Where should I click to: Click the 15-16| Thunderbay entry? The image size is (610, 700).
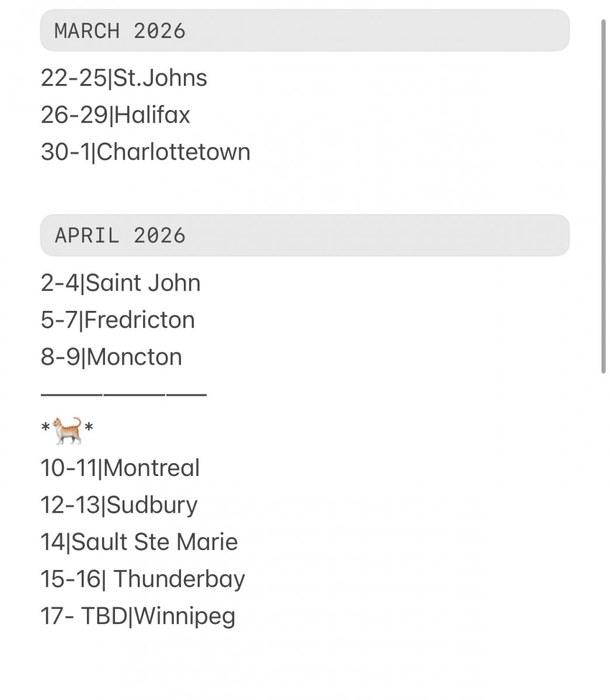coord(143,579)
